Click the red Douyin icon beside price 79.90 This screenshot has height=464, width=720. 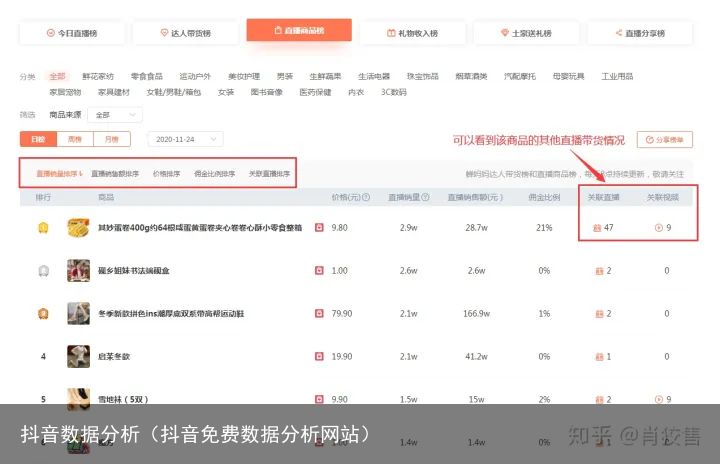pos(319,313)
